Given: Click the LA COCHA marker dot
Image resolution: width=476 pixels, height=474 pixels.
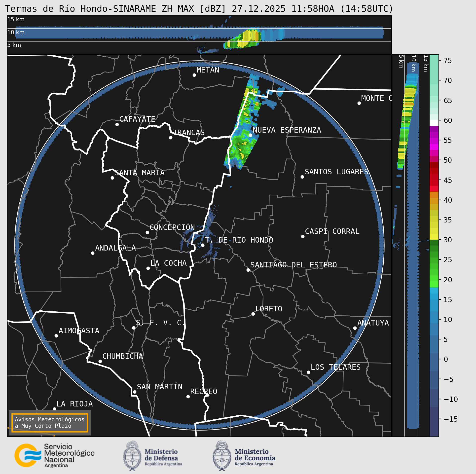Looking at the screenshot, I should [148, 268].
